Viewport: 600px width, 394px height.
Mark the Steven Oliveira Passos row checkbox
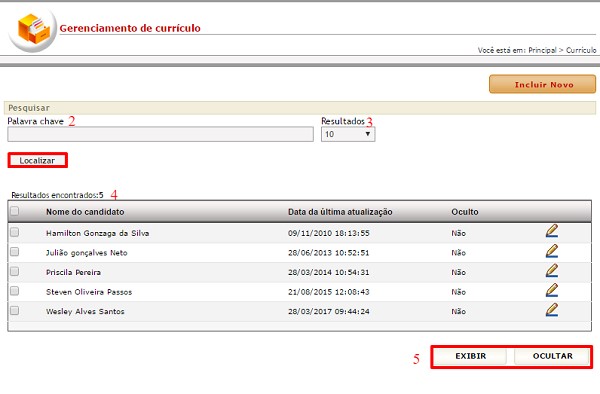coord(15,291)
